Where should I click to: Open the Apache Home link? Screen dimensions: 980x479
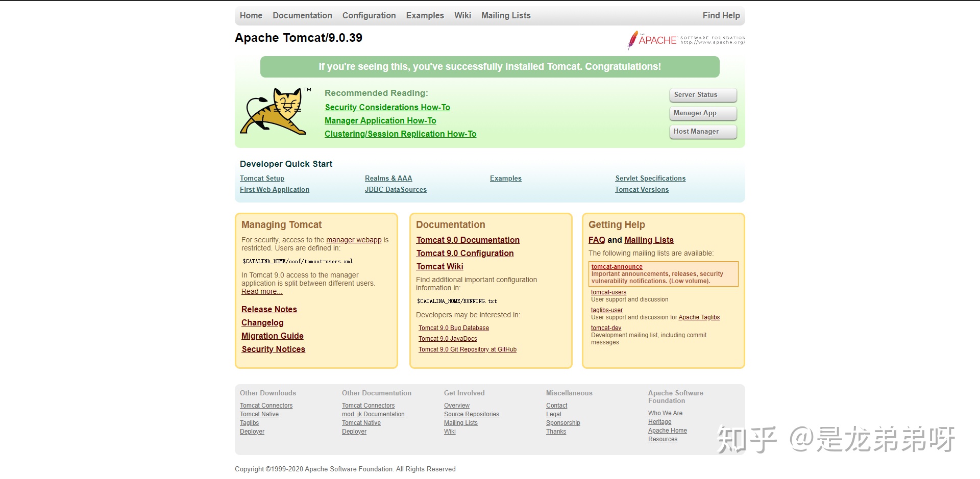668,431
